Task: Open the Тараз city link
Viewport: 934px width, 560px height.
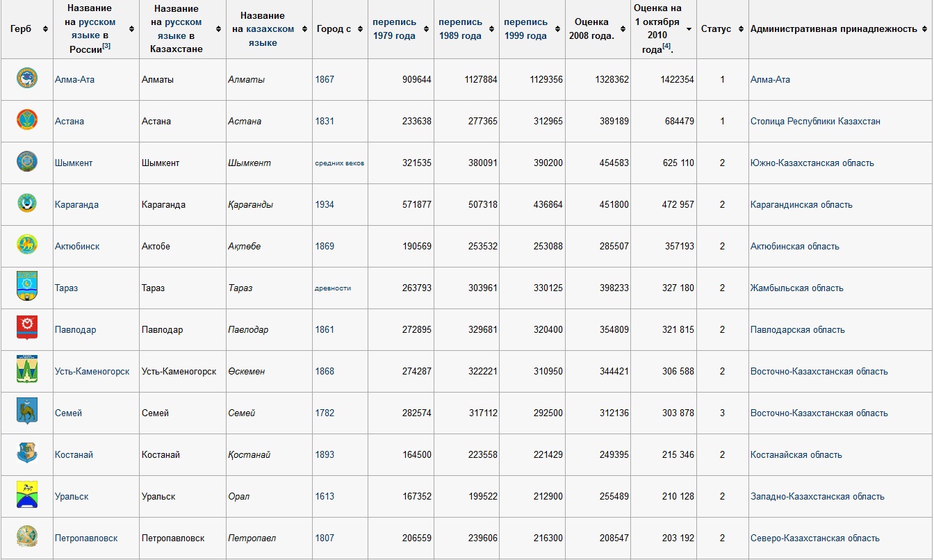Action: point(67,288)
